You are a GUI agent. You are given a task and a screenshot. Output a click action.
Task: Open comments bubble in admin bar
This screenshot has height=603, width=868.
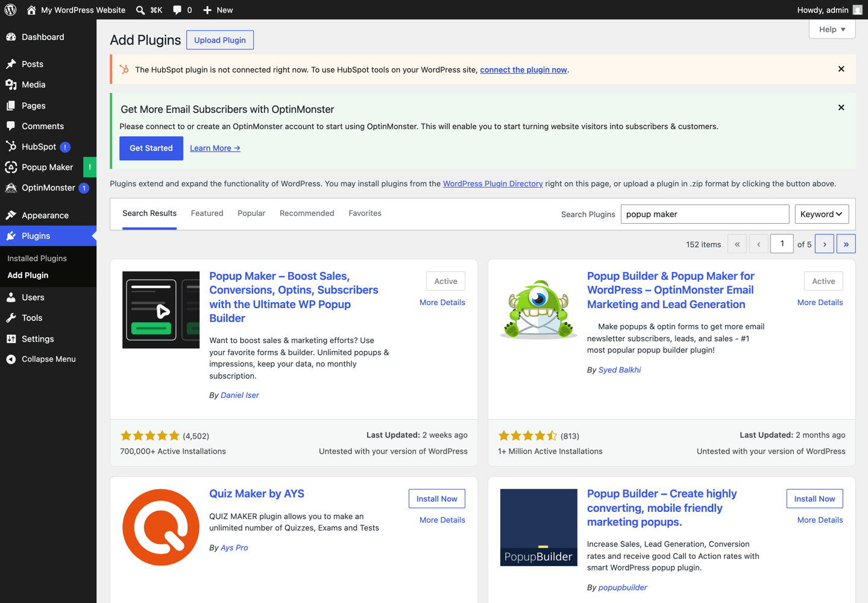click(x=177, y=10)
